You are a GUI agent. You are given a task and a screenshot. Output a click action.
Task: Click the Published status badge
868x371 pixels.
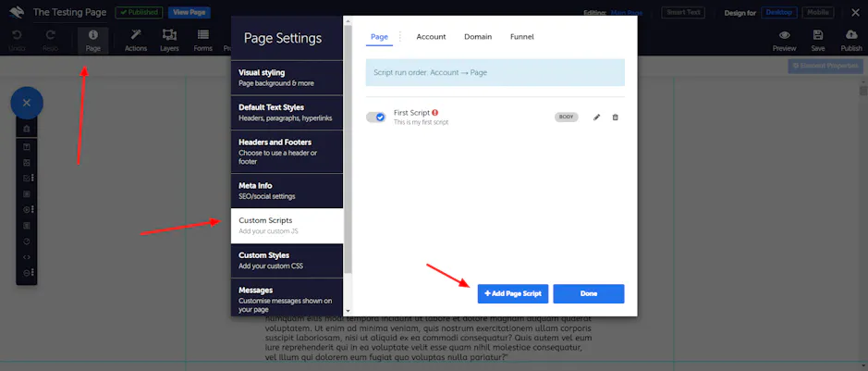tap(139, 12)
